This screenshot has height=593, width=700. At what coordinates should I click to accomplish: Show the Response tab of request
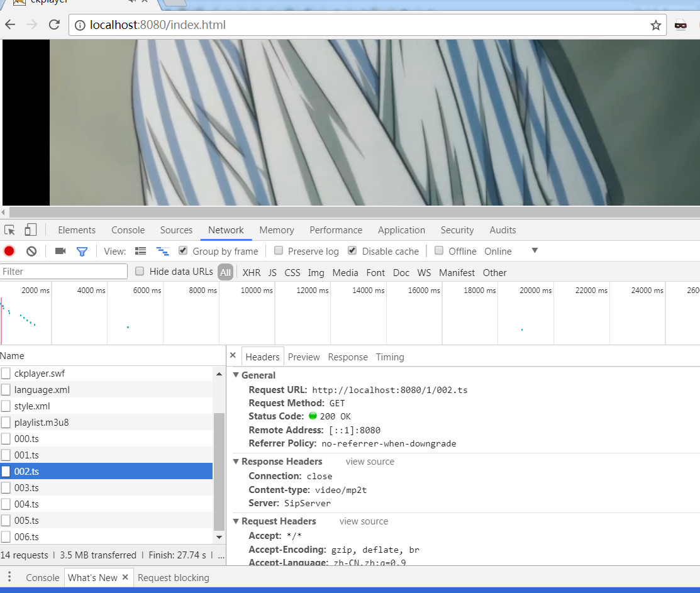point(348,357)
